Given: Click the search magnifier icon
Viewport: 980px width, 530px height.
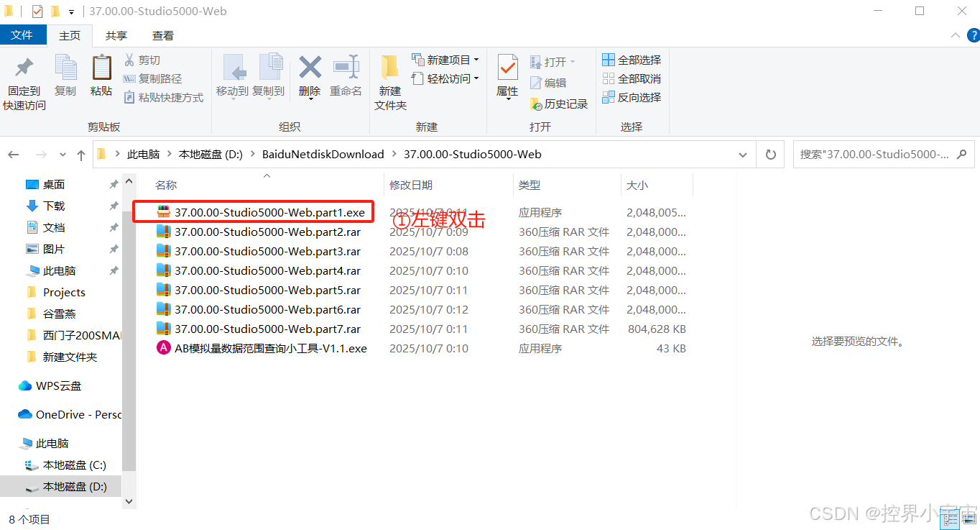Looking at the screenshot, I should point(963,154).
